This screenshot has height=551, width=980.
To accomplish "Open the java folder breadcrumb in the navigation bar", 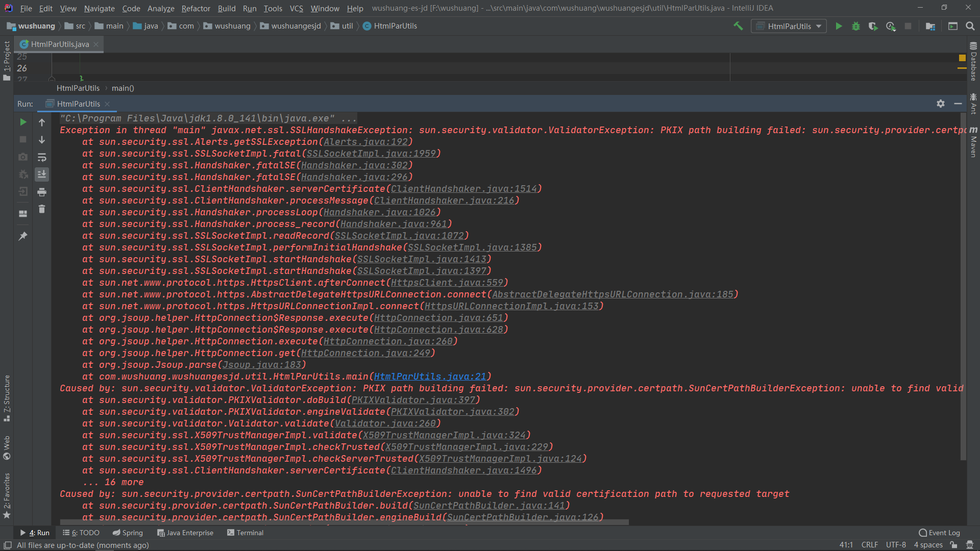I will (x=145, y=26).
